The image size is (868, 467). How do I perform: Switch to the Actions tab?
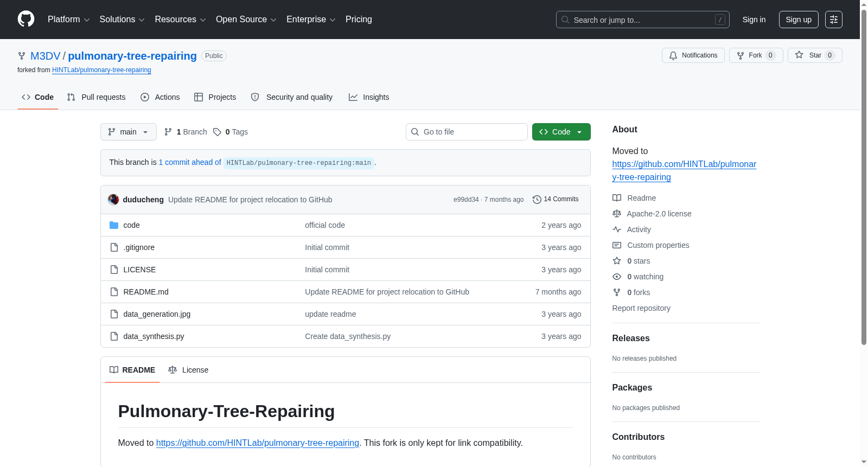(x=160, y=97)
